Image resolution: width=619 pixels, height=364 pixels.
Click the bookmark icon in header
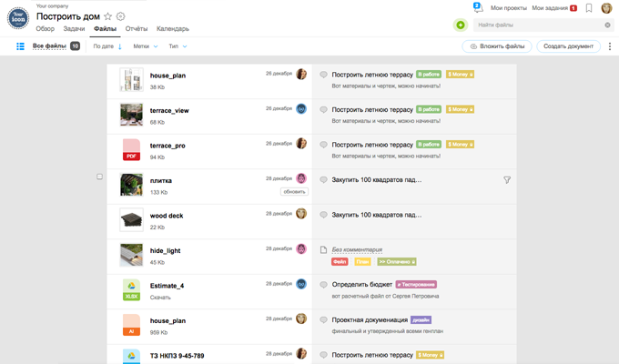tap(589, 8)
